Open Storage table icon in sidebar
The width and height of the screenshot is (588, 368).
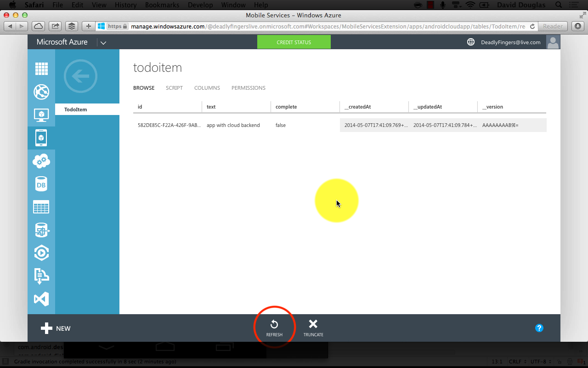[x=41, y=207]
